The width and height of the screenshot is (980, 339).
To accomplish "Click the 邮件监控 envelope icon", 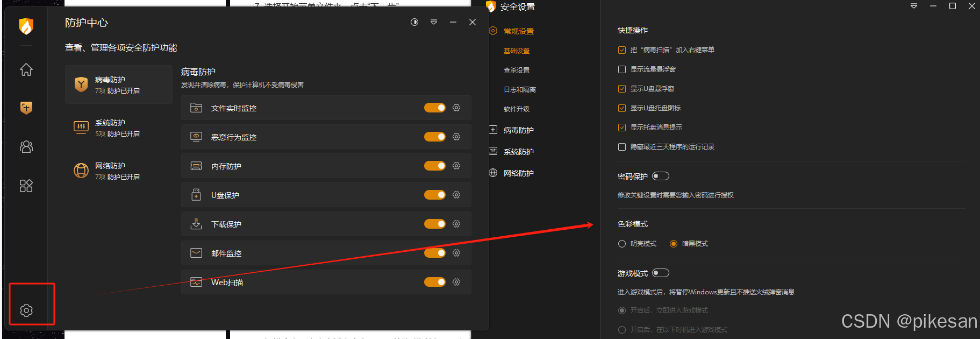I will pyautogui.click(x=196, y=253).
